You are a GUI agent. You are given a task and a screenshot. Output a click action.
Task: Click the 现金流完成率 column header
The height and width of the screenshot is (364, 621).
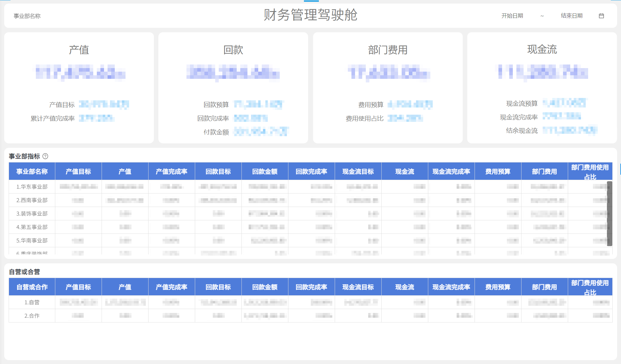[451, 171]
